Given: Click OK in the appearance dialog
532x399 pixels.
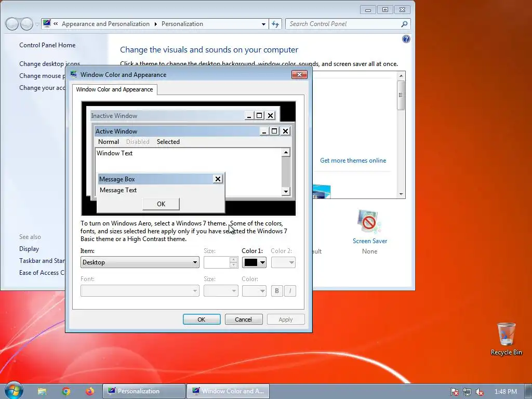Looking at the screenshot, I should [x=202, y=320].
